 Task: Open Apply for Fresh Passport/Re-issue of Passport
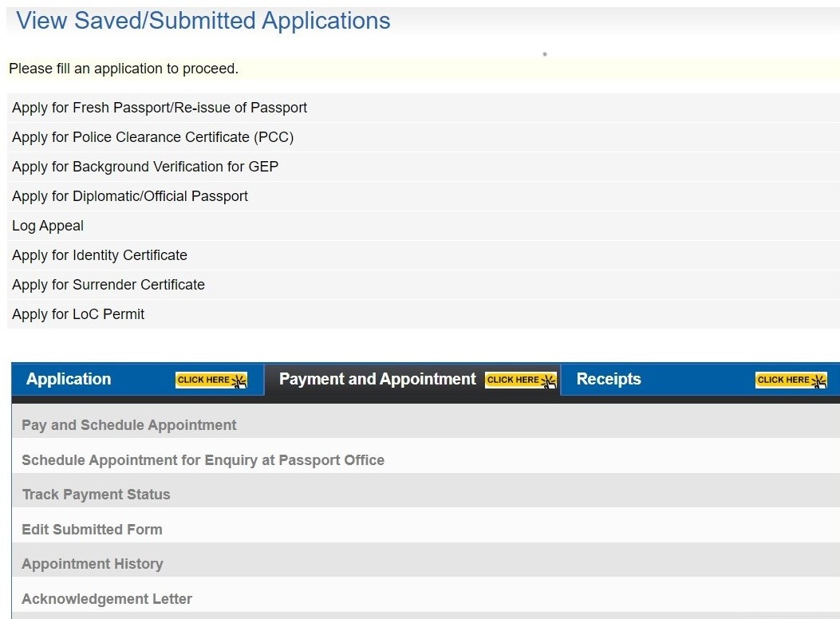click(160, 108)
